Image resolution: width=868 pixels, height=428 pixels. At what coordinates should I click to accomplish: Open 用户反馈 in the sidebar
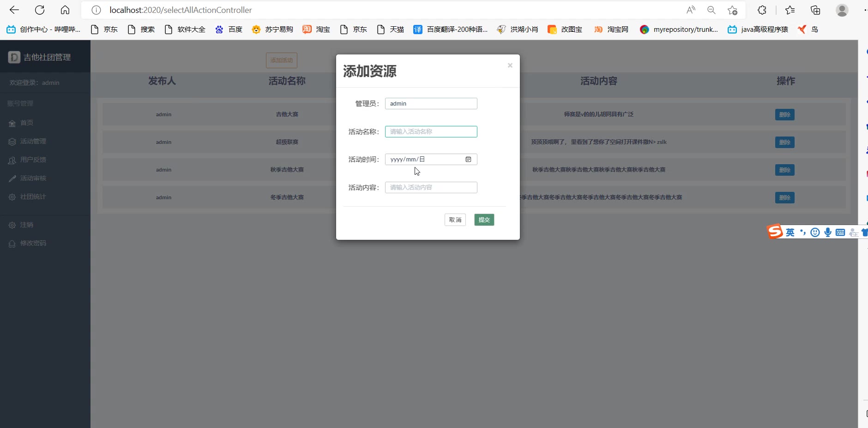pyautogui.click(x=28, y=160)
